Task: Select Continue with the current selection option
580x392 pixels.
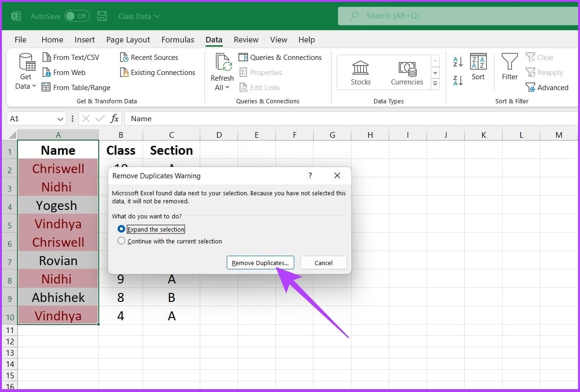Action: click(x=170, y=241)
